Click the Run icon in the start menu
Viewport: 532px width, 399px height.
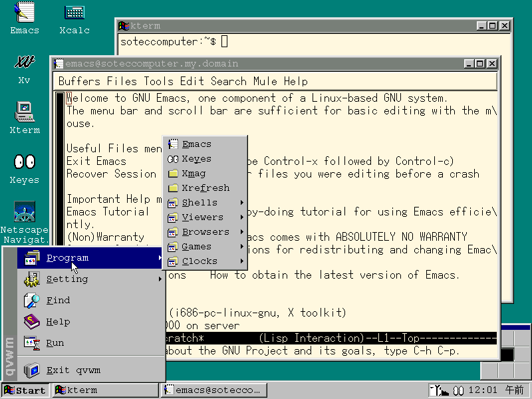tap(32, 343)
